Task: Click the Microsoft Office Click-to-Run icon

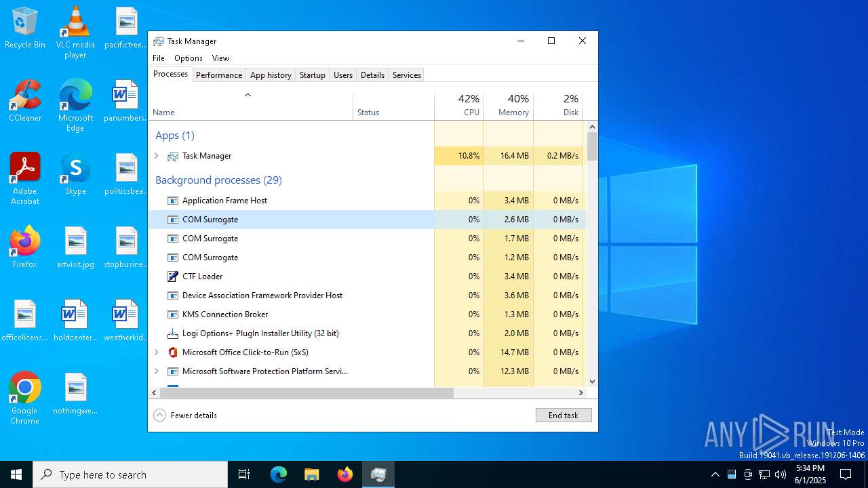Action: pyautogui.click(x=173, y=352)
